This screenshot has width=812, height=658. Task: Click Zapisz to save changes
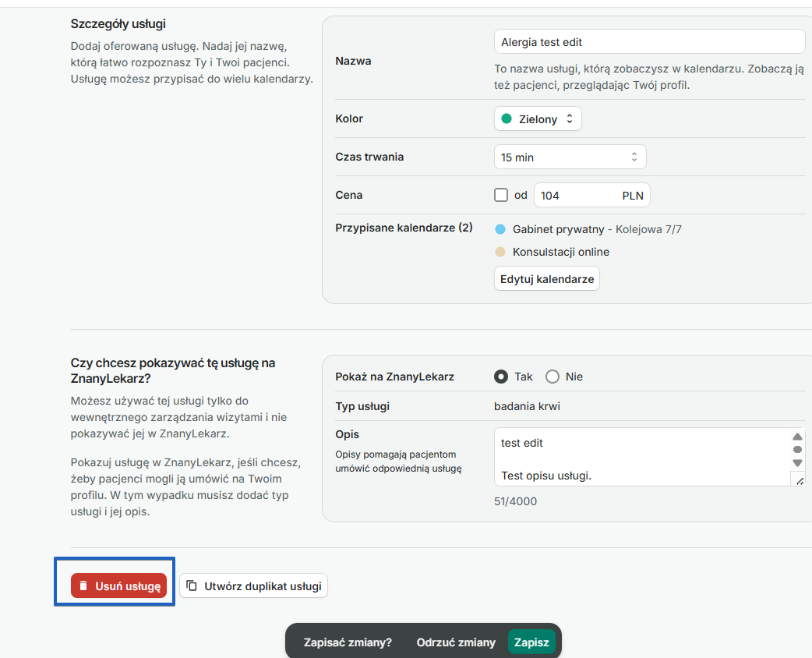coord(532,642)
